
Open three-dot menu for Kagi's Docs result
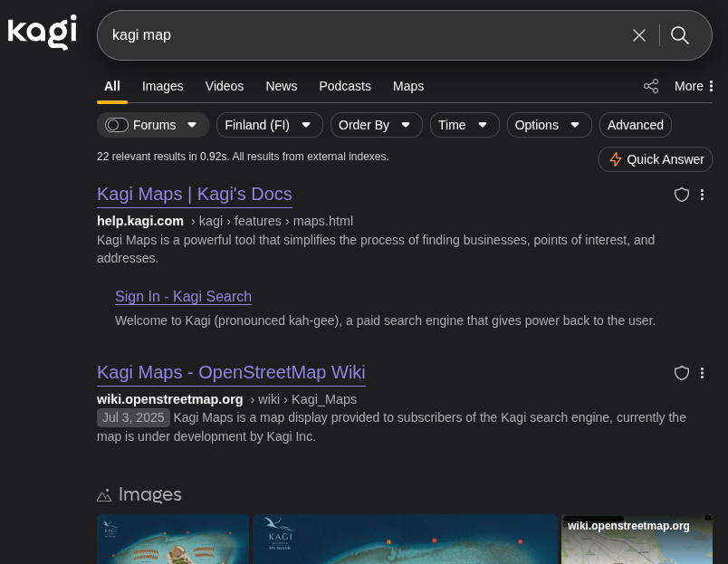pyautogui.click(x=702, y=195)
